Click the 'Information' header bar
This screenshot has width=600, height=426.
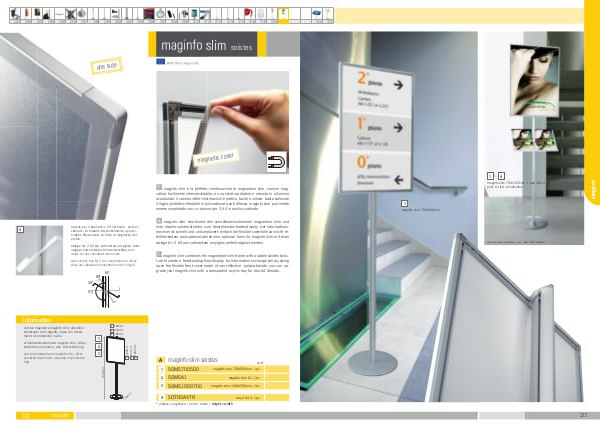coord(82,320)
